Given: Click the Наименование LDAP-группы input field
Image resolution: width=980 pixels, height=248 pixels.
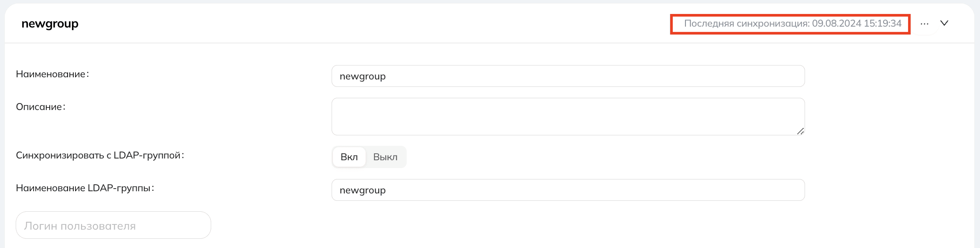Looking at the screenshot, I should click(x=568, y=190).
